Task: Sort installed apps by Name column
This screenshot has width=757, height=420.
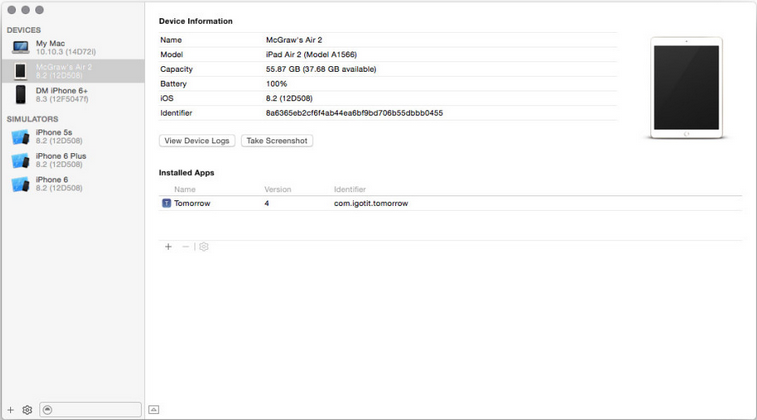Action: click(185, 189)
